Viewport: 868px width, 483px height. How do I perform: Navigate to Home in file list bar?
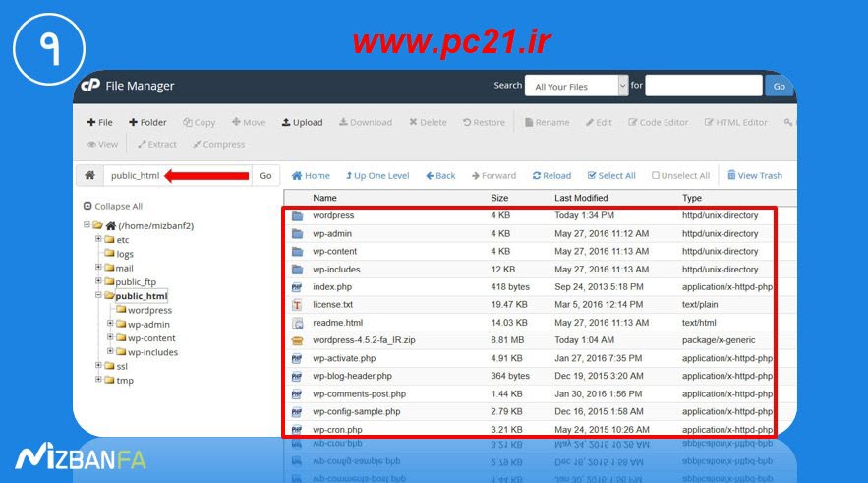pyautogui.click(x=311, y=175)
